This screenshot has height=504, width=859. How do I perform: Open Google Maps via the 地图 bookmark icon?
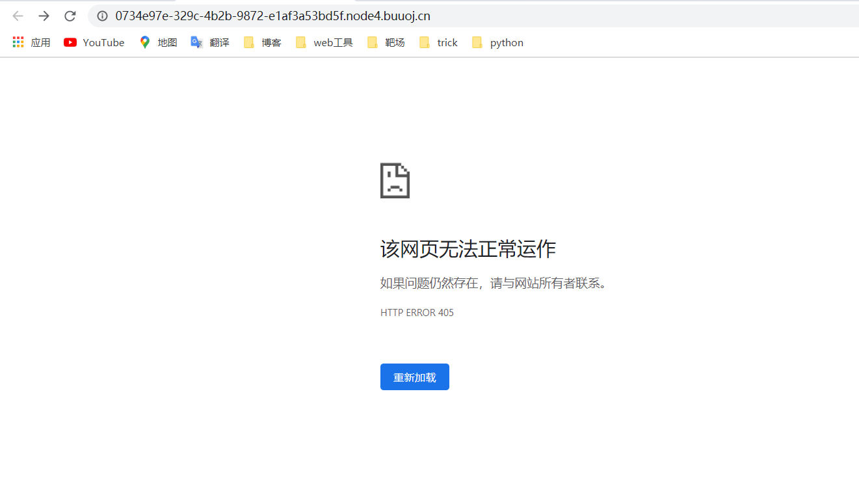point(144,42)
